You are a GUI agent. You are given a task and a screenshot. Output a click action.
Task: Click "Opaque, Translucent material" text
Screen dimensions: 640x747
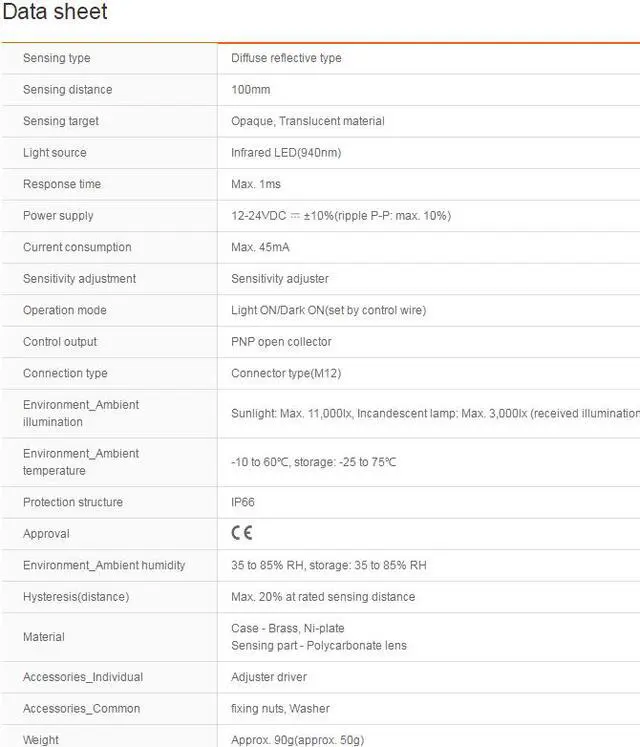(x=307, y=121)
